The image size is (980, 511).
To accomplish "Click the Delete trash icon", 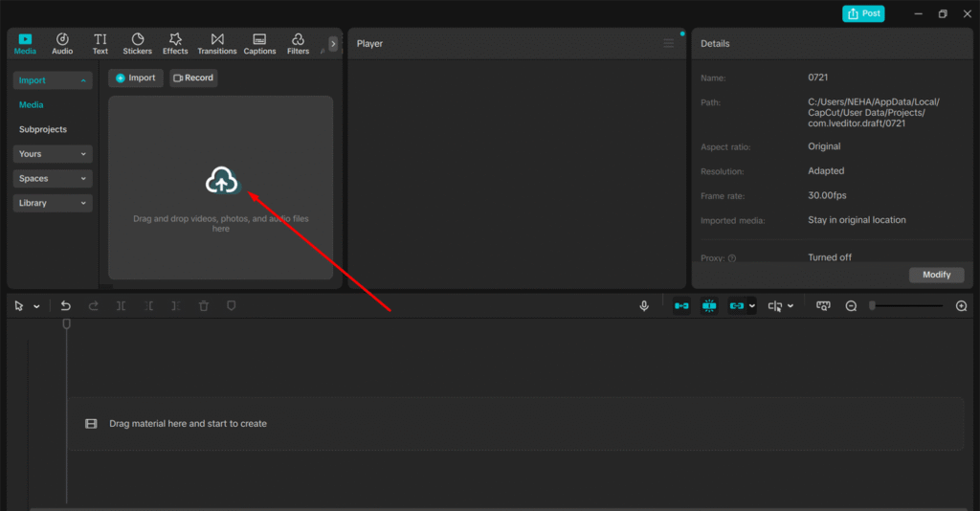I will (x=204, y=306).
